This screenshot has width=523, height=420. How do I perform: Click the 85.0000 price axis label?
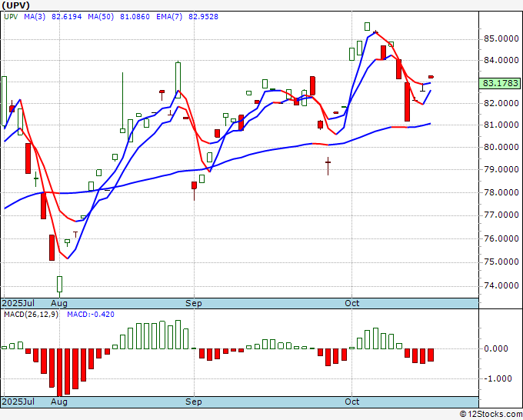click(x=501, y=39)
